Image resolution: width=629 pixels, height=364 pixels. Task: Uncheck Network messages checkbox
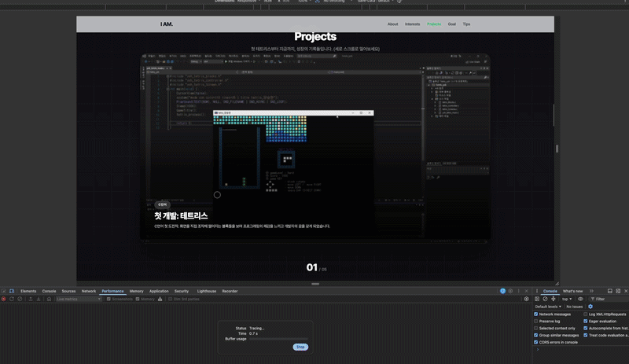tap(536, 314)
